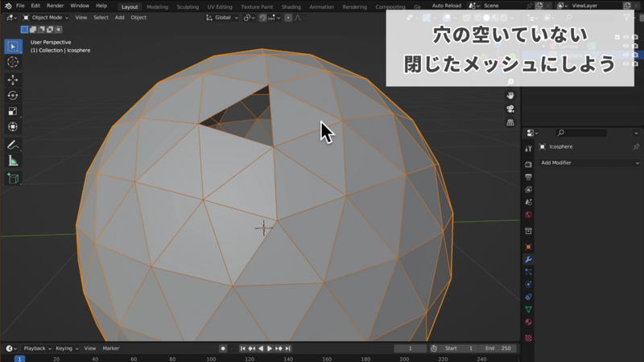The height and width of the screenshot is (362, 644).
Task: Open pivot point dropdown
Action: 249,18
